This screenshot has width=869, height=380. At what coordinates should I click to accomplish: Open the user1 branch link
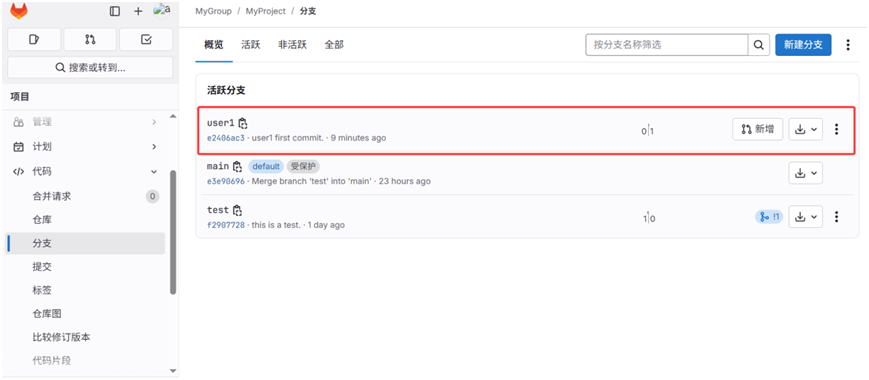(221, 122)
